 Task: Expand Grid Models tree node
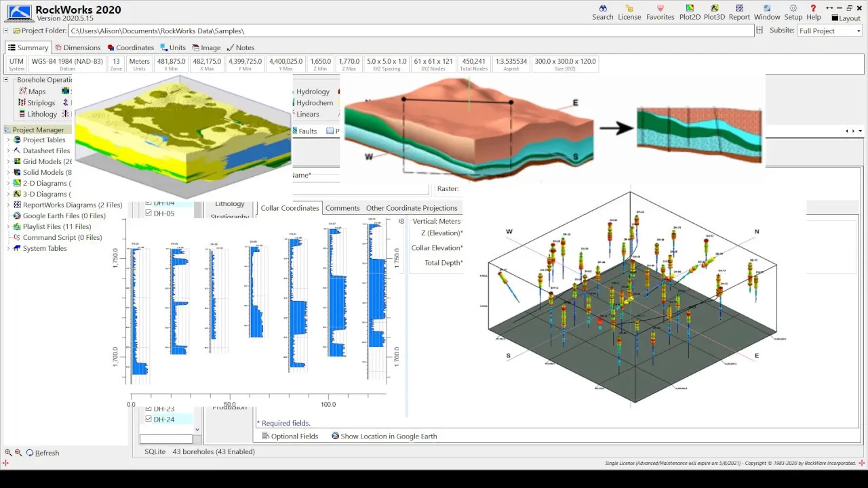8,162
